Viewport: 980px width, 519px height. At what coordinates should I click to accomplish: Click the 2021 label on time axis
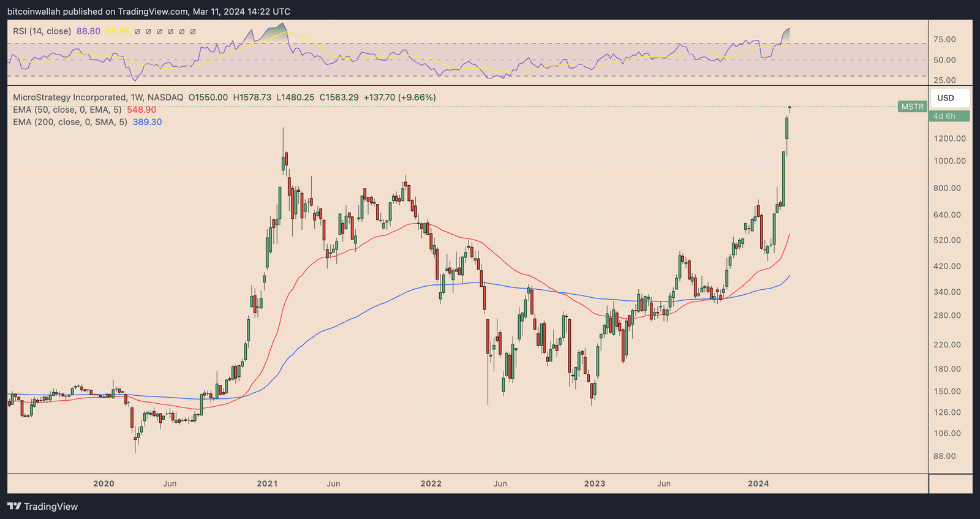coord(267,483)
